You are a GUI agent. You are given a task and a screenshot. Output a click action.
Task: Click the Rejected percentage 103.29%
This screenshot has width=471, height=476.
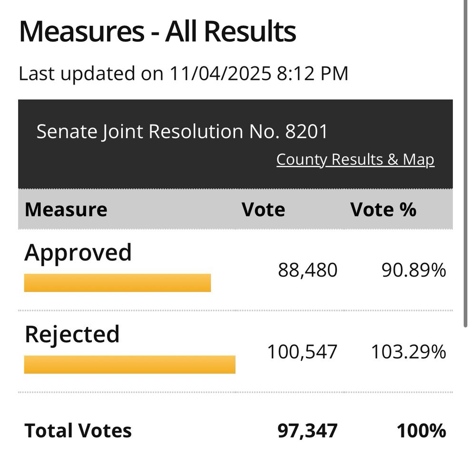[x=409, y=352]
